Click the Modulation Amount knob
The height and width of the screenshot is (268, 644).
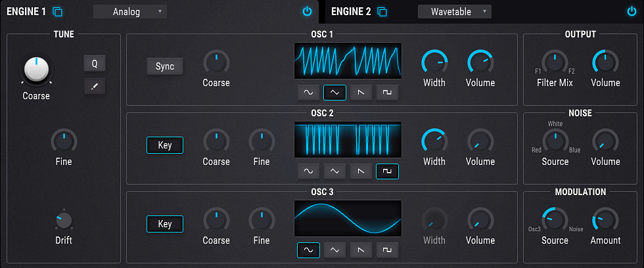tap(605, 221)
